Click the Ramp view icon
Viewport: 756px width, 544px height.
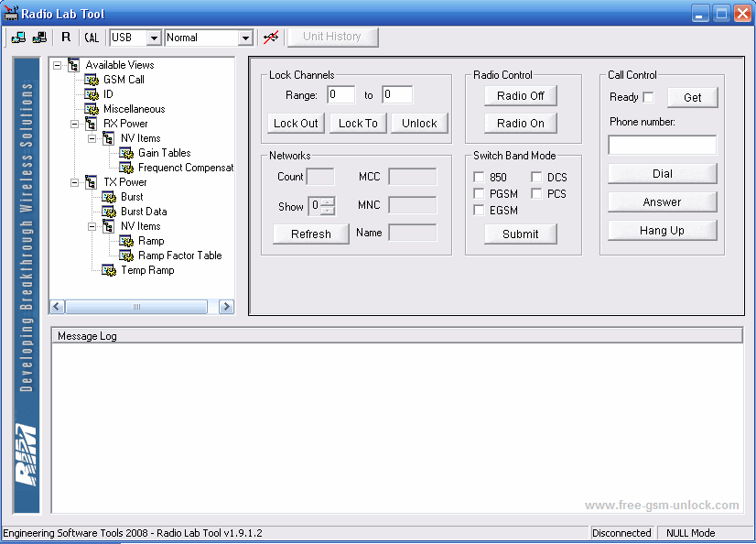point(126,241)
